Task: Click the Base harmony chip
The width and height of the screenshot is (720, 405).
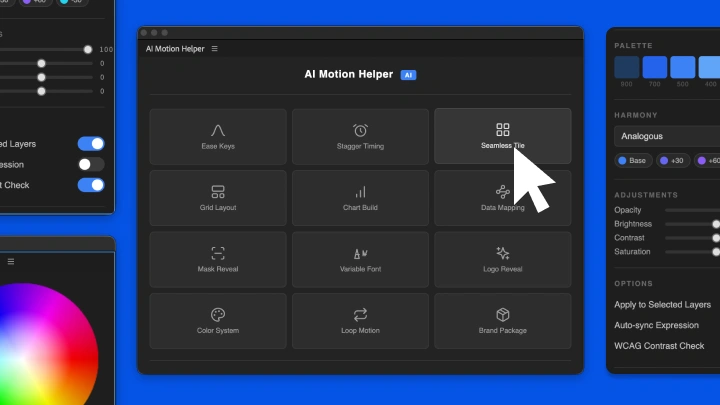Action: coord(632,160)
